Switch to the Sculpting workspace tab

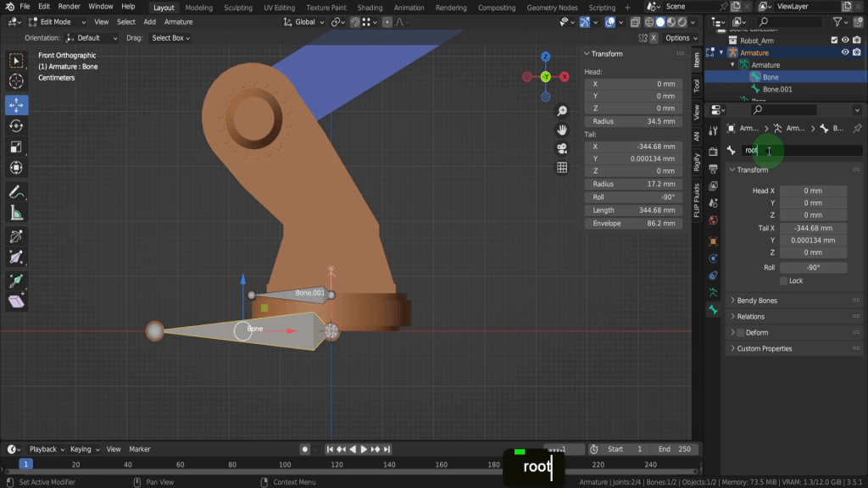237,8
